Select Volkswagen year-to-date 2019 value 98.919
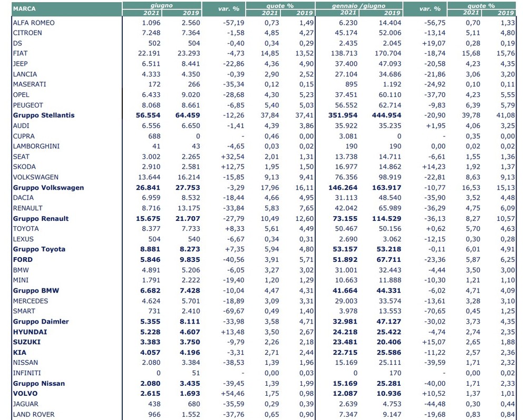 point(390,178)
